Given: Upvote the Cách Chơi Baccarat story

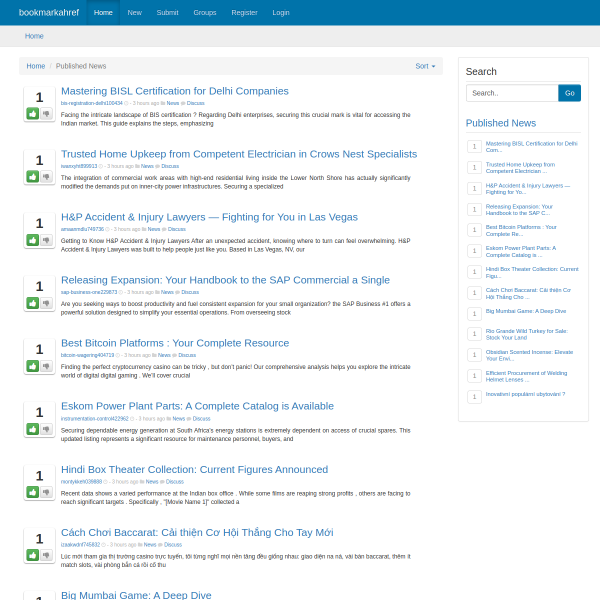Looking at the screenshot, I should [33, 555].
